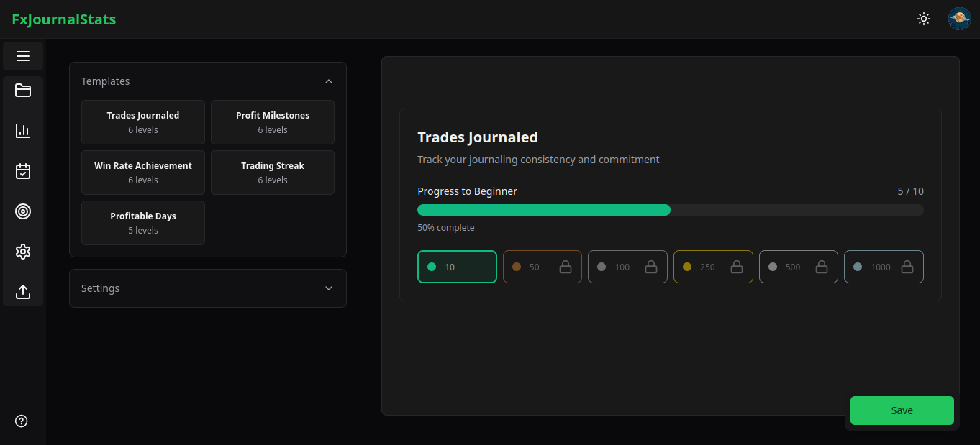Go to FxJournalStats home logo
Screen dimensions: 980x445
coord(64,19)
